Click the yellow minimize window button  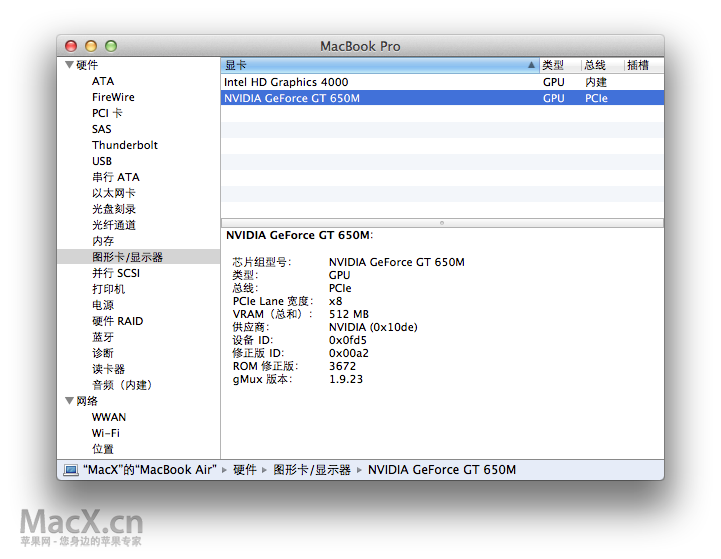91,46
